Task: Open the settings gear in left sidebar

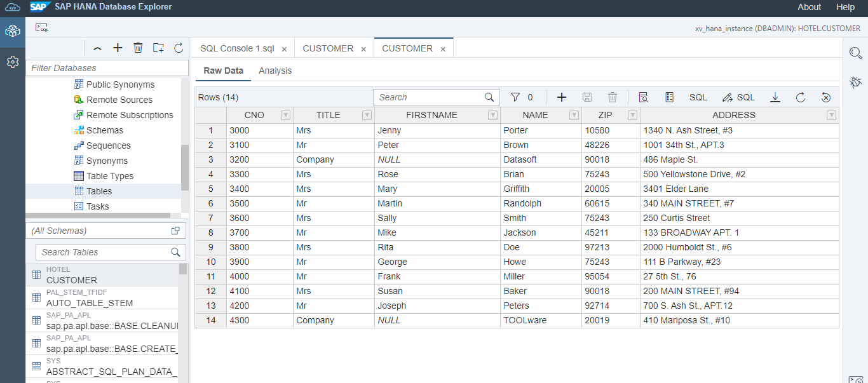Action: coord(13,62)
